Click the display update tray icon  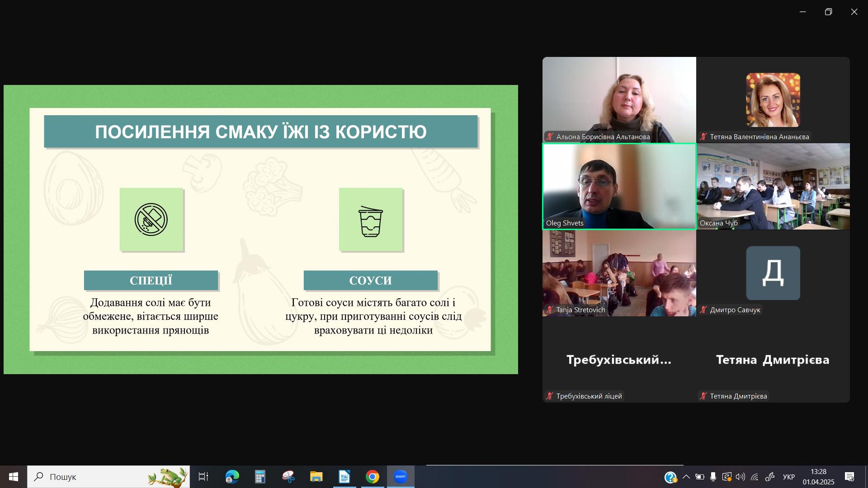[x=727, y=477]
